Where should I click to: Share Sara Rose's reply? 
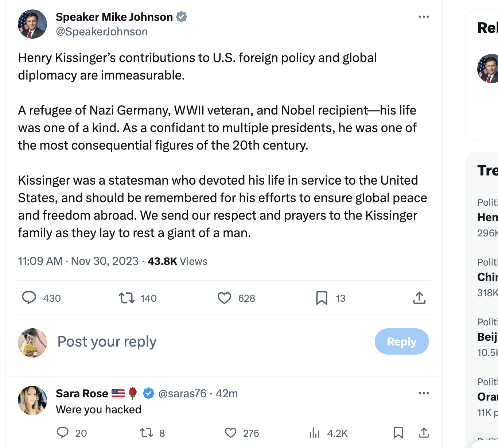pos(423,433)
